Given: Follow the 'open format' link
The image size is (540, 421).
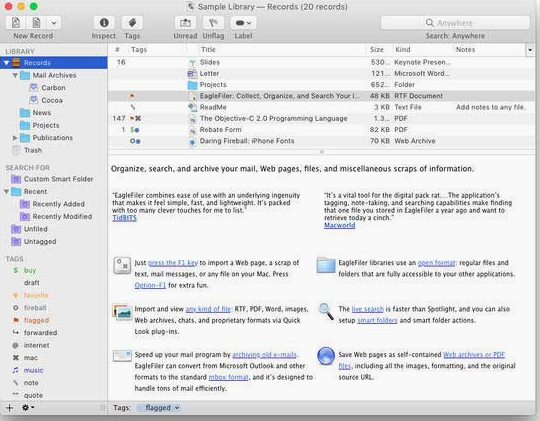Looking at the screenshot, I should click(x=436, y=263).
